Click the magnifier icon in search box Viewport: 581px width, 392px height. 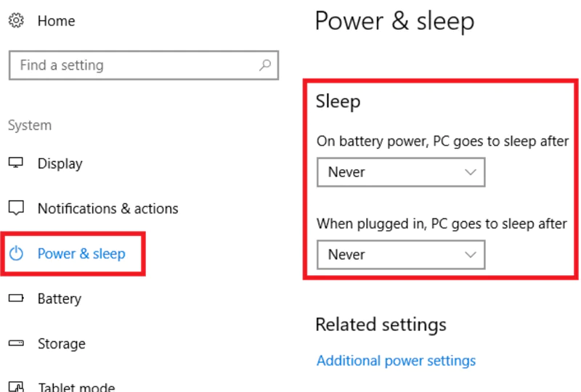tap(266, 65)
